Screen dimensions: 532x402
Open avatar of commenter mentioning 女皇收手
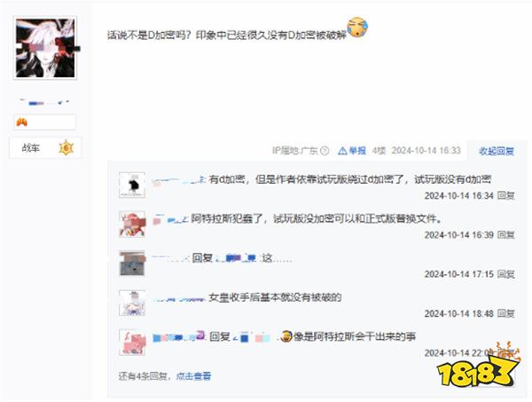tap(132, 303)
